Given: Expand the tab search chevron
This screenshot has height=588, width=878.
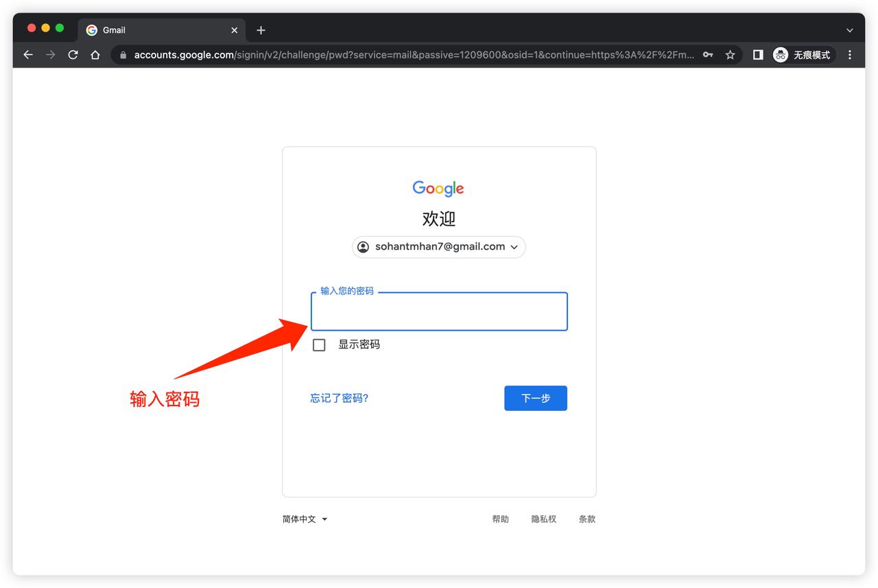Looking at the screenshot, I should [850, 30].
